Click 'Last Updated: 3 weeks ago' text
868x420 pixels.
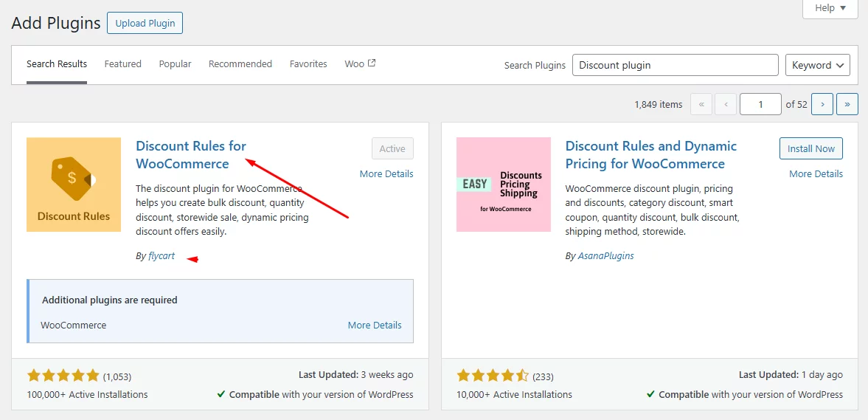356,374
